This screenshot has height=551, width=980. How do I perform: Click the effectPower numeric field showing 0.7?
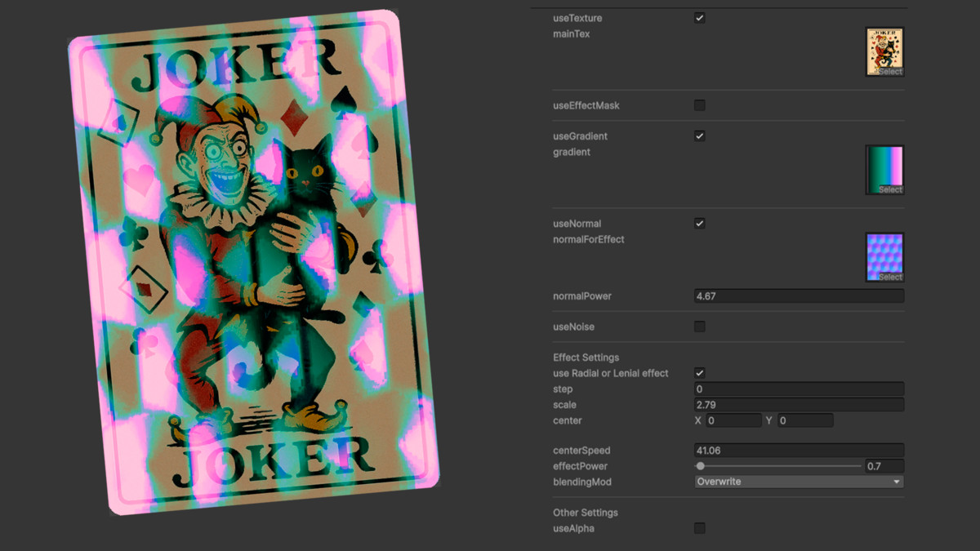(x=884, y=466)
